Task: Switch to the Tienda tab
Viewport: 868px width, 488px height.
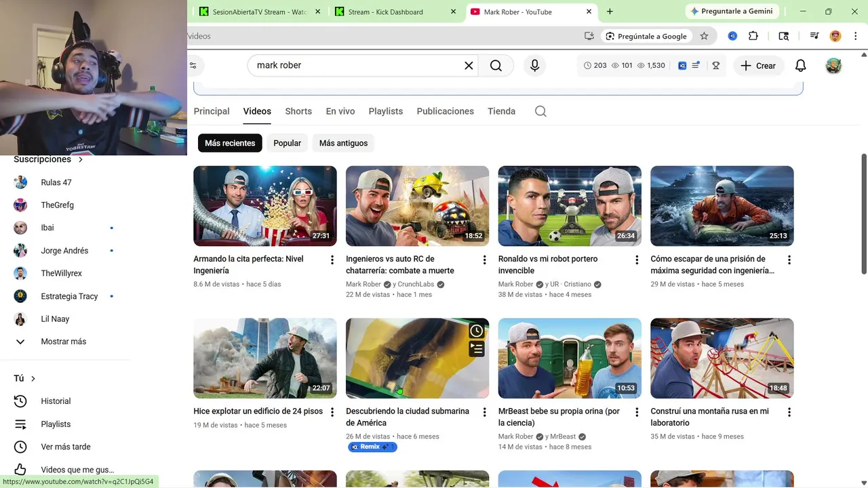Action: tap(502, 111)
